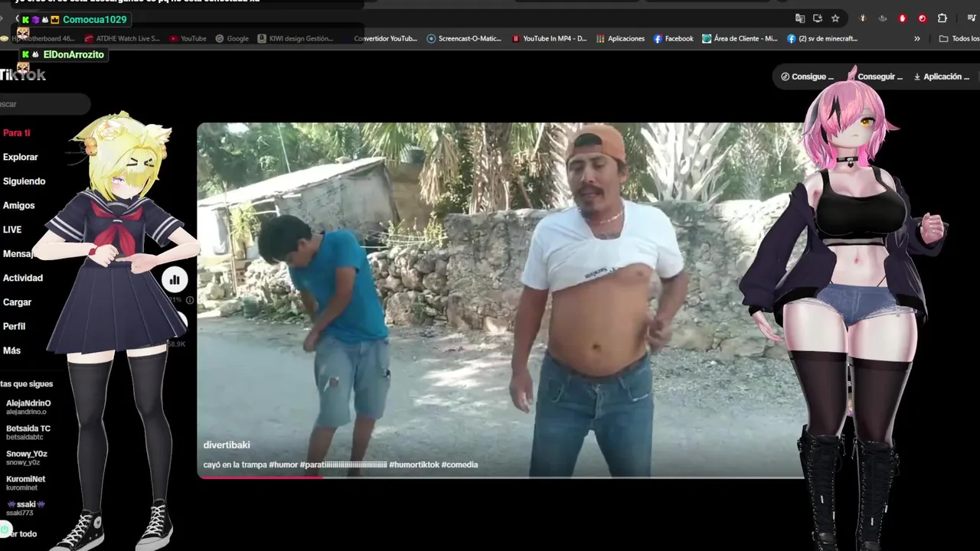Expand the Más menu
980x551 pixels.
click(x=11, y=350)
